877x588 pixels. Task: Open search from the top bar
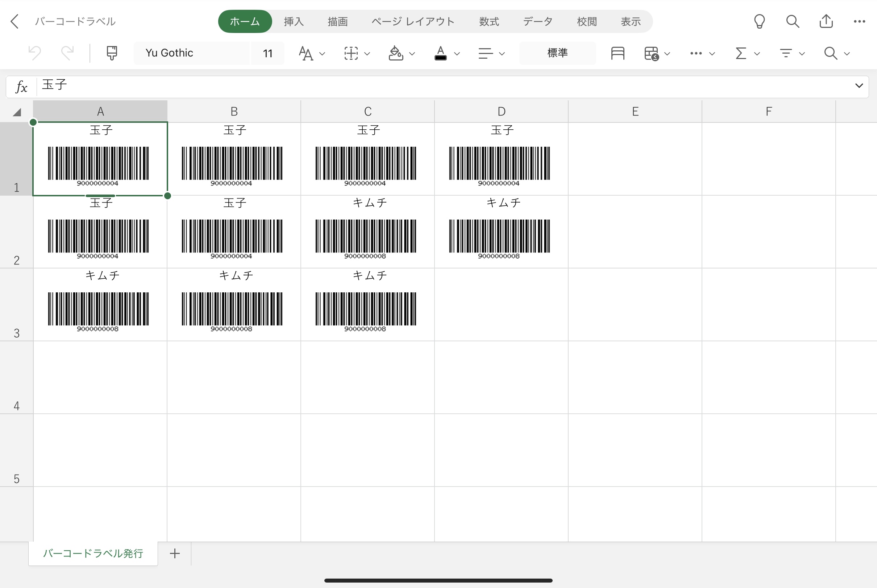click(x=793, y=21)
